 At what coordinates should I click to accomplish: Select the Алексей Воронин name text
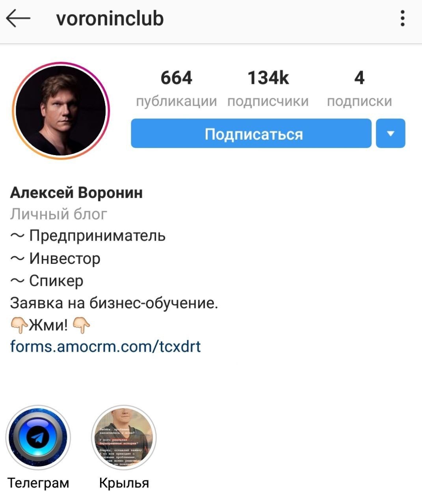(76, 193)
